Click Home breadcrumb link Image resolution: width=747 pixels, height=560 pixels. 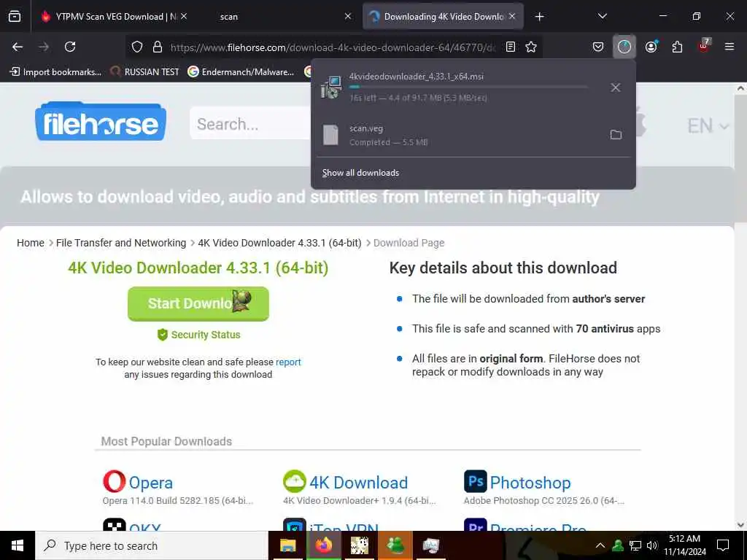pos(31,243)
